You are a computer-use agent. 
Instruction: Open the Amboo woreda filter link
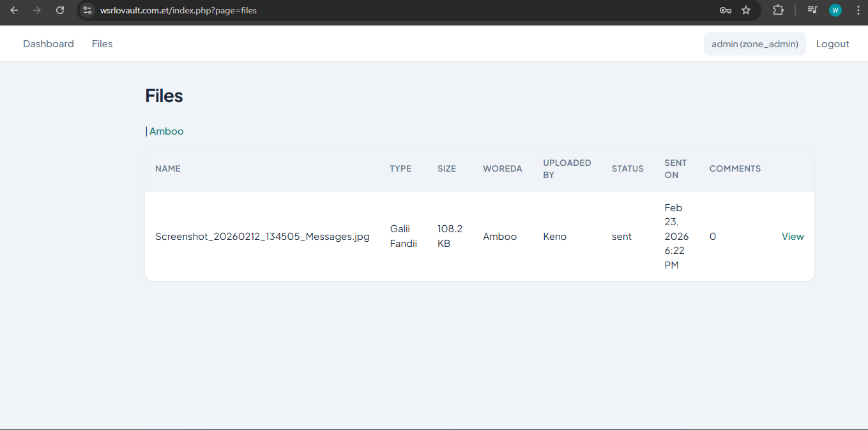point(166,131)
